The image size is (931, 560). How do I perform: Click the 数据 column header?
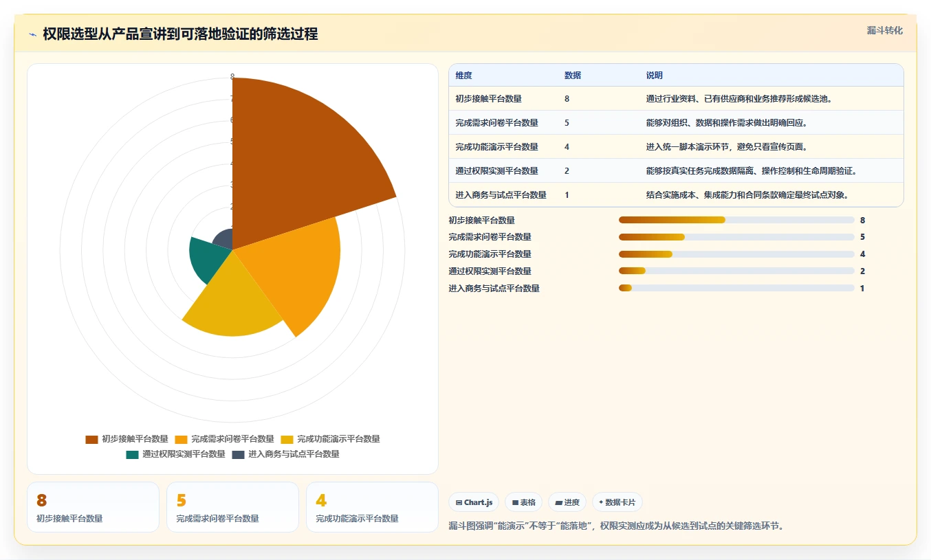pyautogui.click(x=573, y=76)
